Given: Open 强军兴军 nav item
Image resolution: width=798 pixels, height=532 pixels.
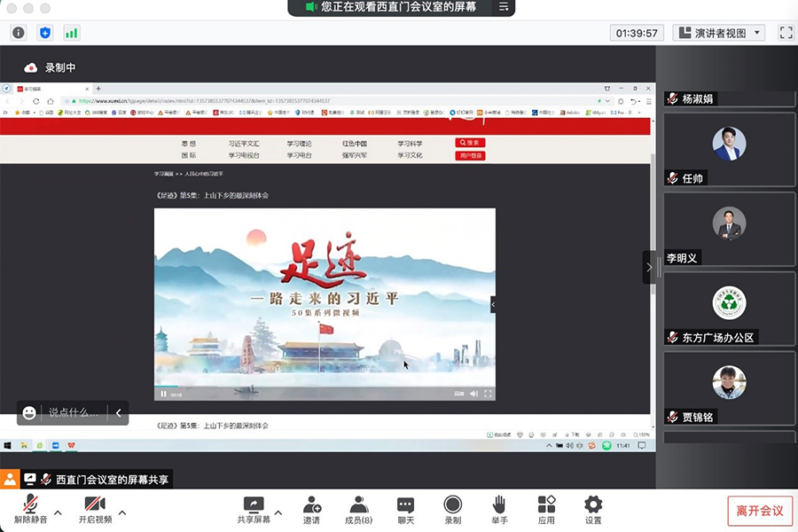Looking at the screenshot, I should [355, 155].
